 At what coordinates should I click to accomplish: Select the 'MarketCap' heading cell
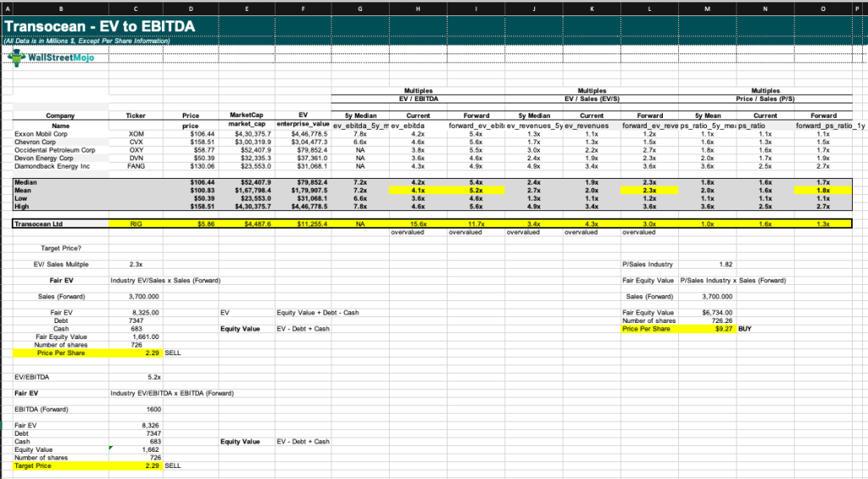click(x=247, y=115)
